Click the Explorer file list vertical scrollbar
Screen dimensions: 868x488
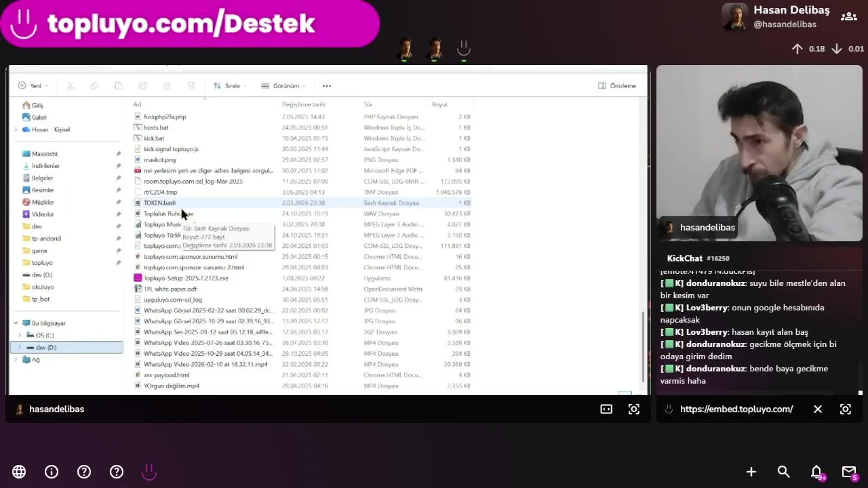(643, 346)
